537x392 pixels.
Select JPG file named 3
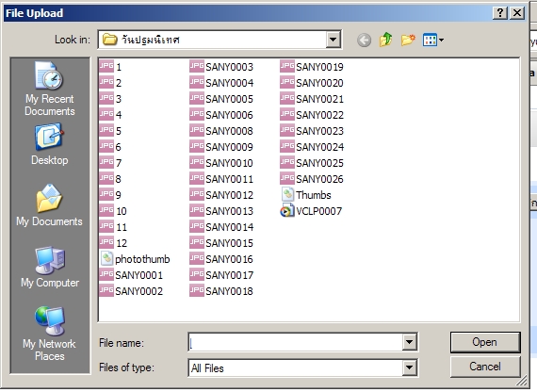[110, 99]
